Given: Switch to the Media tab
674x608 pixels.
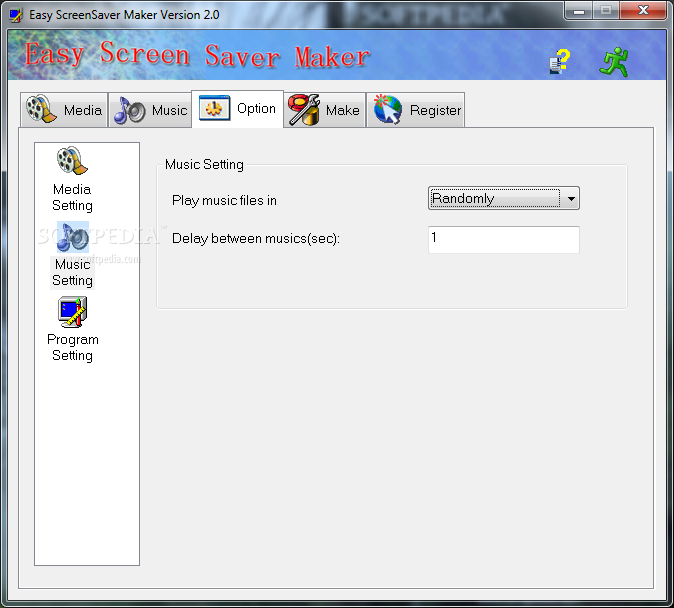Looking at the screenshot, I should pyautogui.click(x=64, y=110).
